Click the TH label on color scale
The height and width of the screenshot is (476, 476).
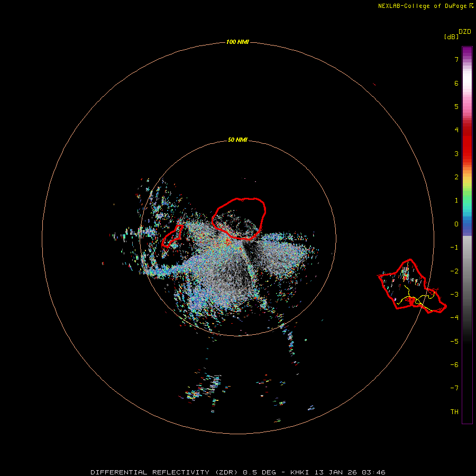[454, 411]
